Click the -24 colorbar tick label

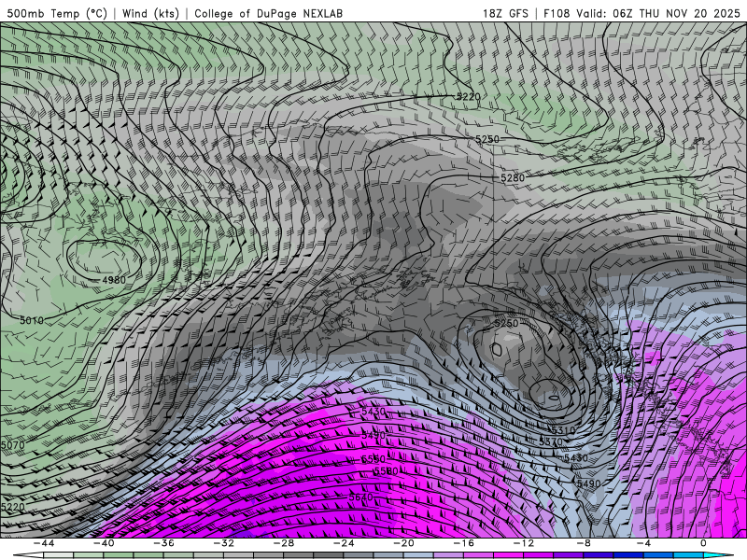click(x=344, y=543)
